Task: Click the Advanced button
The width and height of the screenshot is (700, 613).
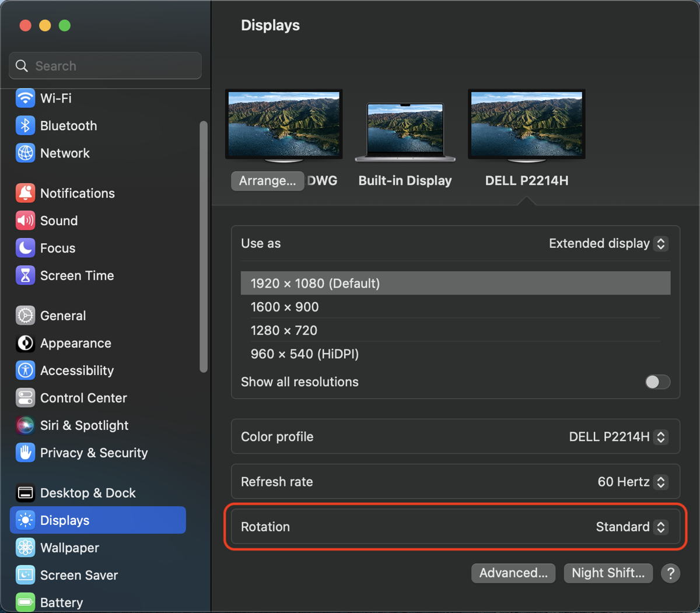Action: pos(513,573)
